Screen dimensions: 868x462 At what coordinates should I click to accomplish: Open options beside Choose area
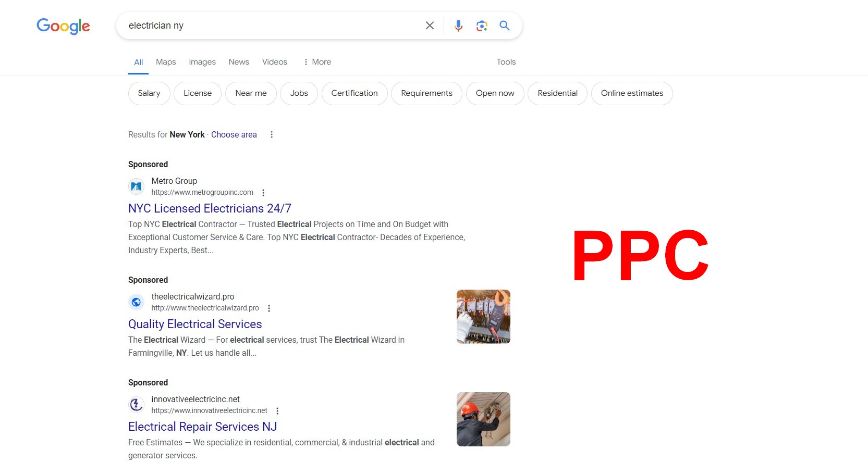pos(272,134)
